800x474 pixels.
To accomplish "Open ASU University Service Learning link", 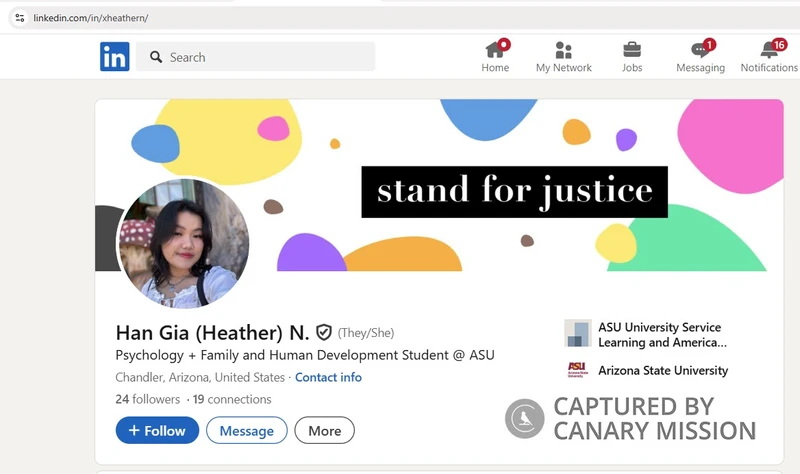I will click(x=662, y=335).
